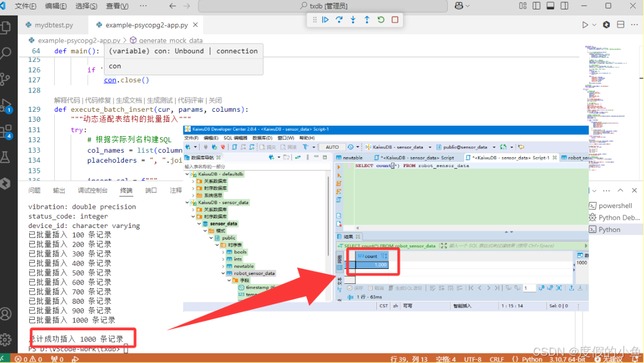The width and height of the screenshot is (644, 363).
Task: Click the table name filter input field
Action: point(254,167)
